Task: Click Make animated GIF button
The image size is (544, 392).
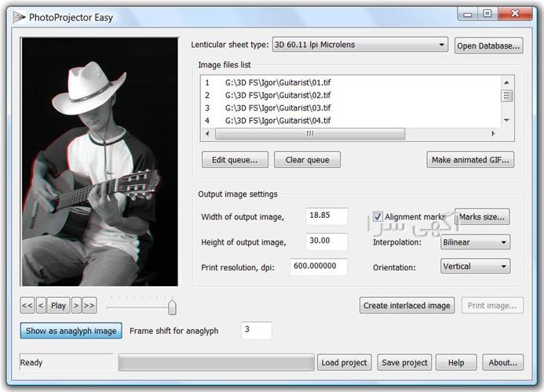Action: point(470,160)
